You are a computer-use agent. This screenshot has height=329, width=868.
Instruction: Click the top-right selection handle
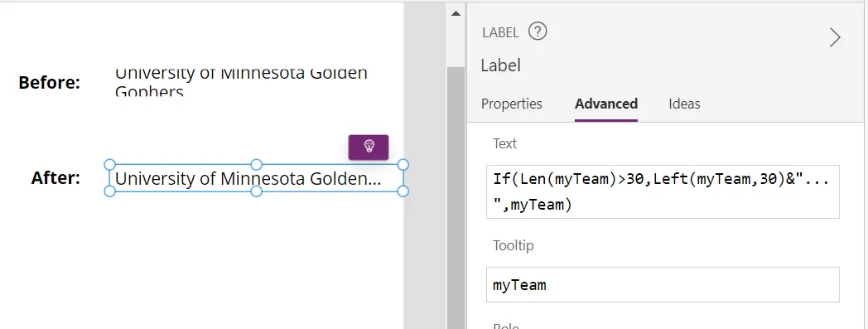403,164
